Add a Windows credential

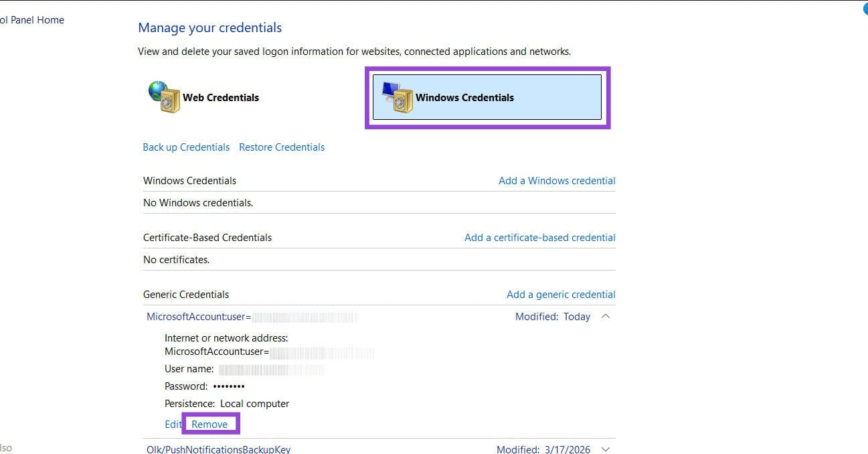click(557, 180)
